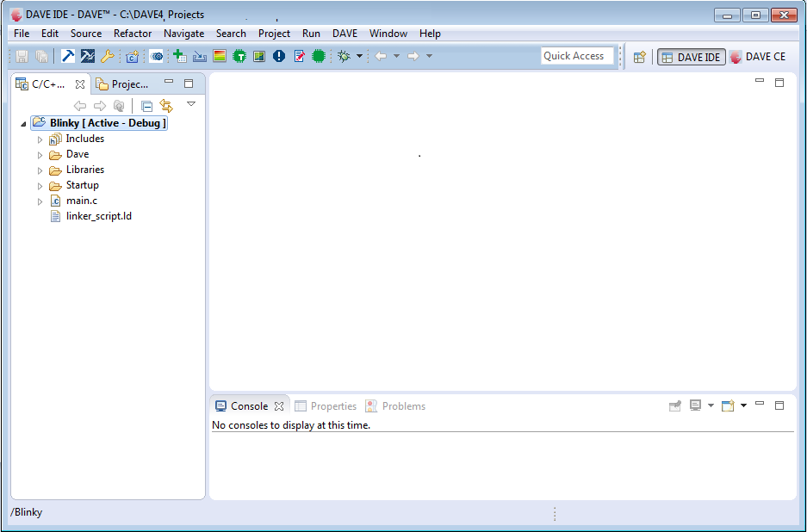Click the blue exclamation mark icon
The image size is (807, 532).
279,56
